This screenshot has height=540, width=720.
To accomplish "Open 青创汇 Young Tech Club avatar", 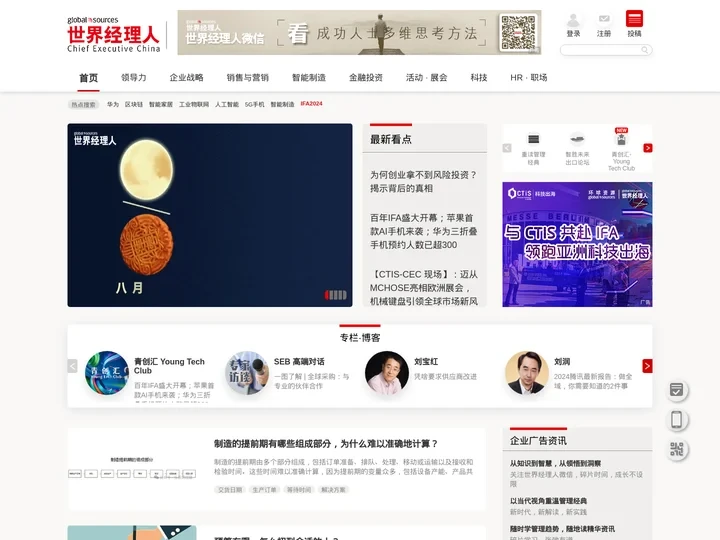I will (x=107, y=373).
